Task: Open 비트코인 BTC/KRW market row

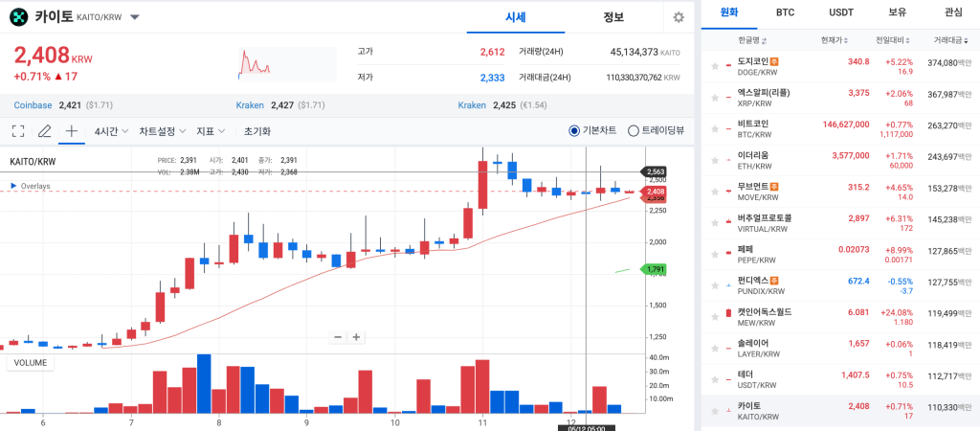Action: (x=840, y=129)
